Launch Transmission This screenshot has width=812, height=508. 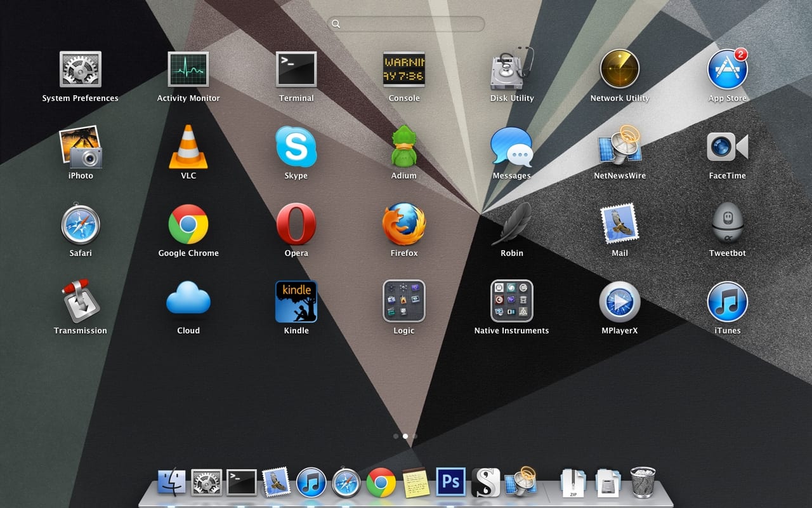coord(81,302)
